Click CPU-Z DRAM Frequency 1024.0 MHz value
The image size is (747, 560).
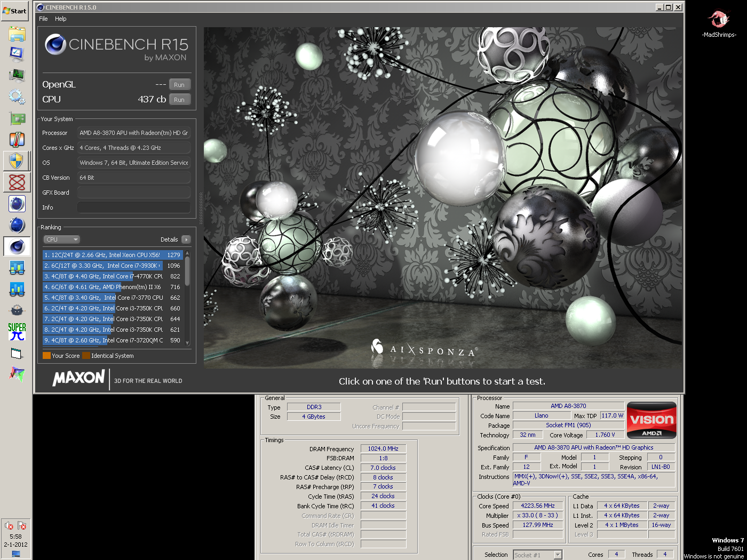pyautogui.click(x=383, y=449)
